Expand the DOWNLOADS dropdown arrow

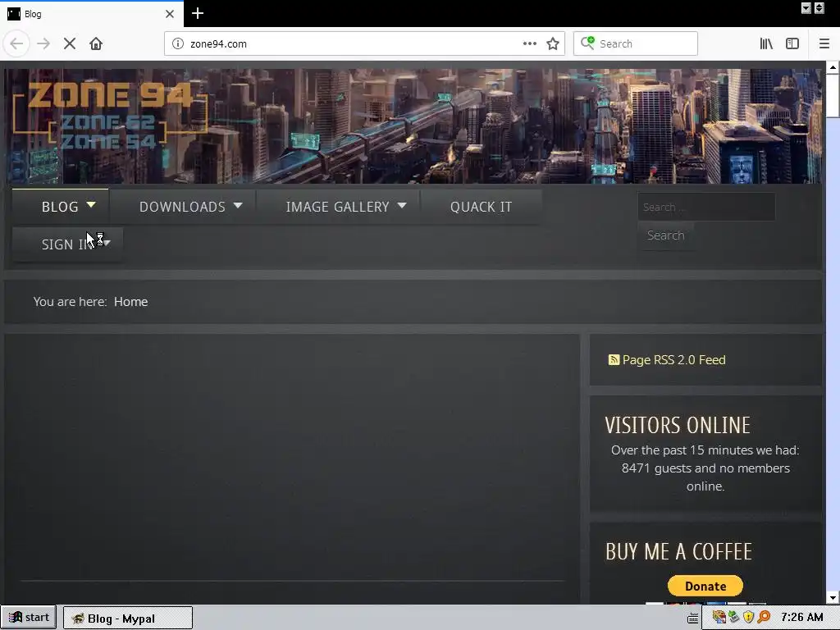[x=238, y=205]
